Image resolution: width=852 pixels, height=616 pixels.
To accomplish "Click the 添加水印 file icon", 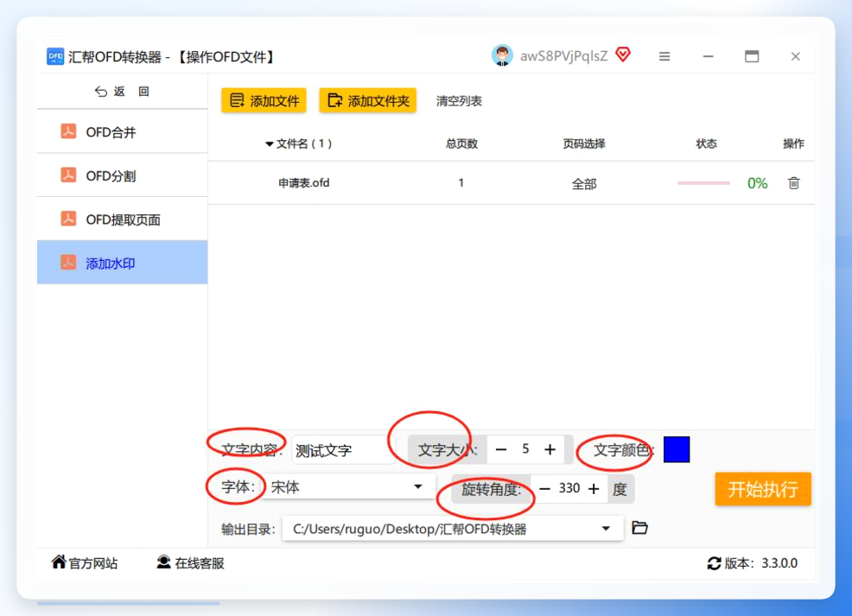I will (68, 263).
